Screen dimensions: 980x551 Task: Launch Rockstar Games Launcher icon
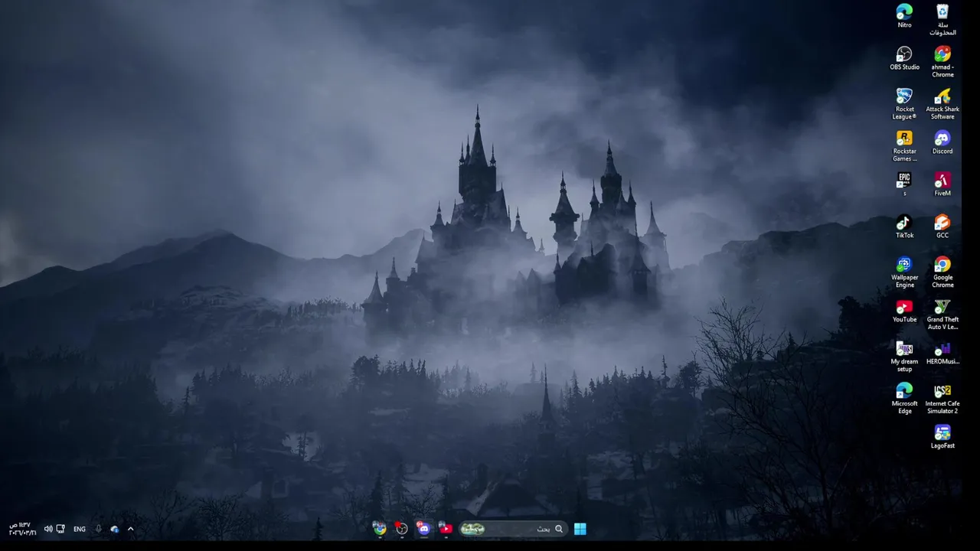click(x=904, y=145)
